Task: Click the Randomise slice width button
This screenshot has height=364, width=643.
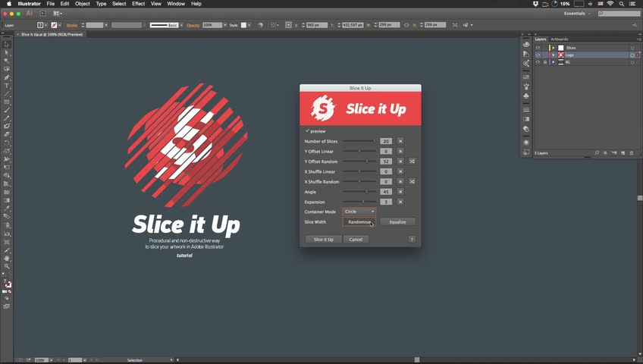Action: (359, 221)
